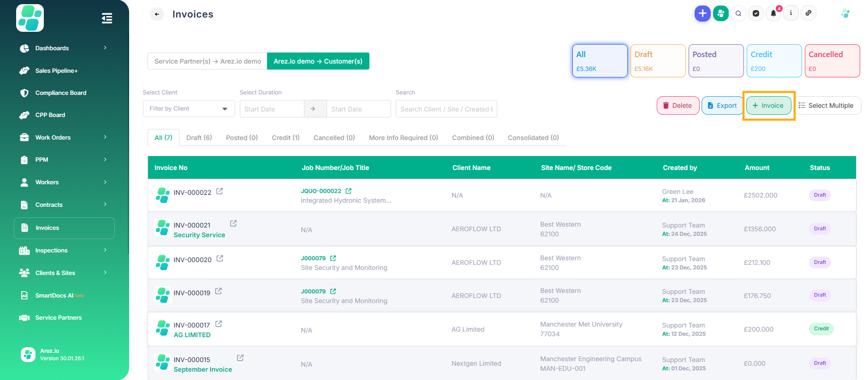Open the search magnifier icon in header

click(x=738, y=13)
